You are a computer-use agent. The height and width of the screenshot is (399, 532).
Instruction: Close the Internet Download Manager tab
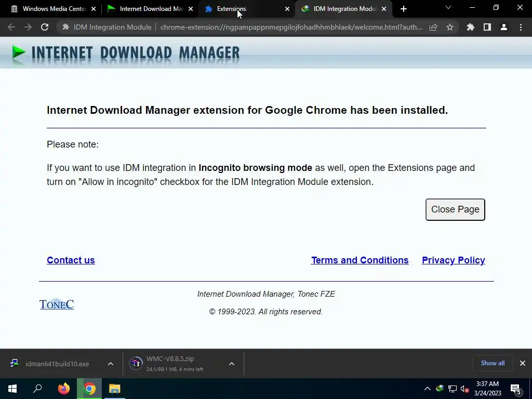(191, 9)
